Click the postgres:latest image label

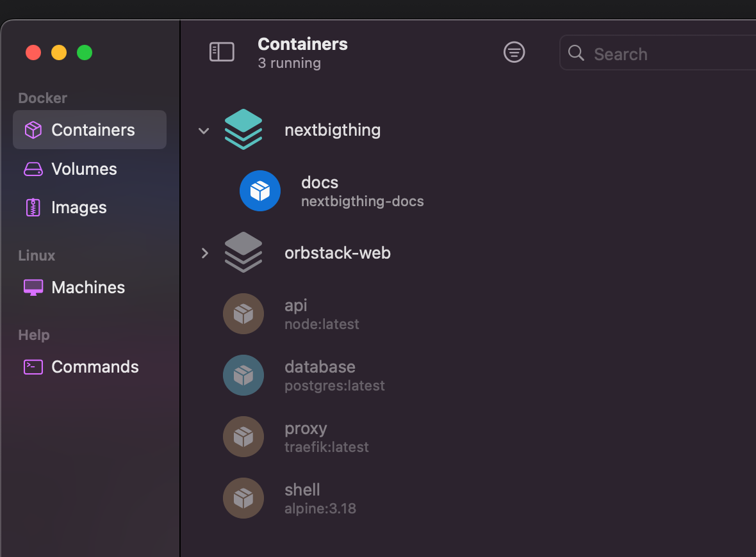[334, 386]
